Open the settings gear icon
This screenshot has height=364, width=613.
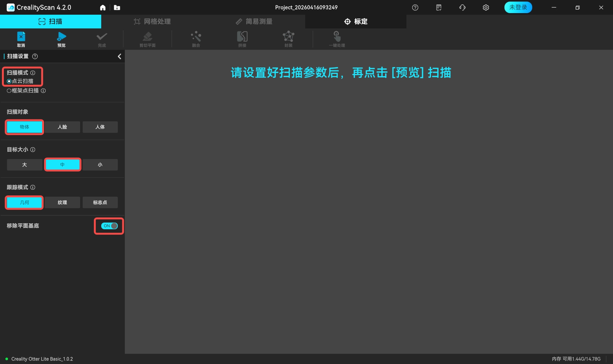(486, 8)
